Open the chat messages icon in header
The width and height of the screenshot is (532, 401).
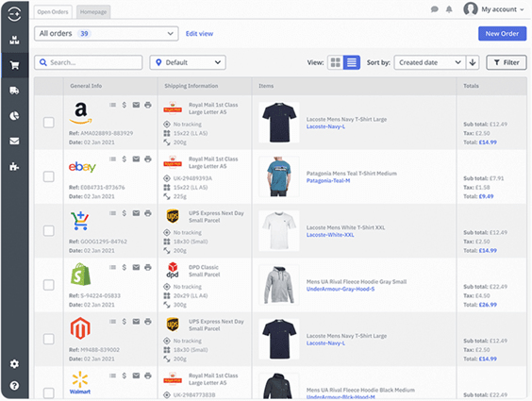click(434, 9)
